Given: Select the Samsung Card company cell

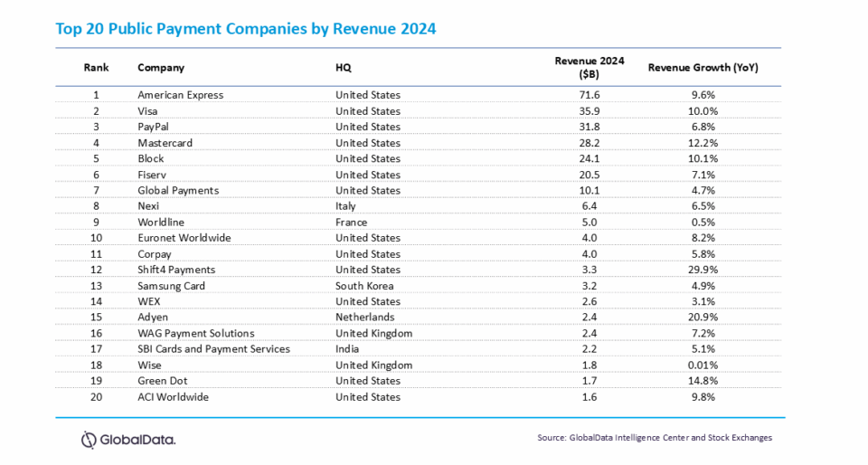Looking at the screenshot, I should click(171, 286).
